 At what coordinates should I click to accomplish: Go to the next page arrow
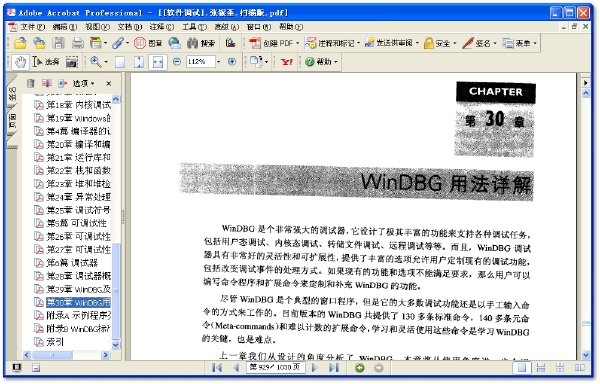(x=314, y=368)
